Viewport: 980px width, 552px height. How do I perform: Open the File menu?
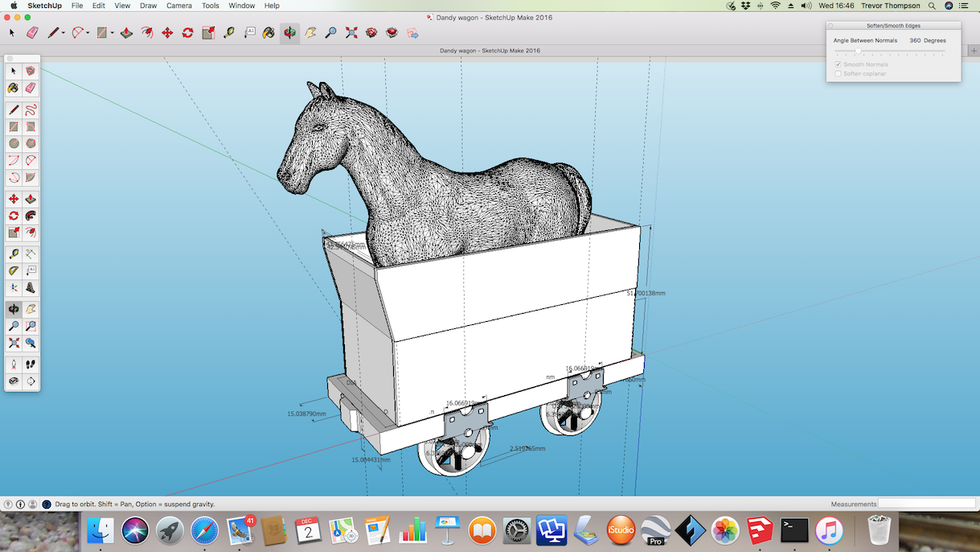(x=77, y=6)
